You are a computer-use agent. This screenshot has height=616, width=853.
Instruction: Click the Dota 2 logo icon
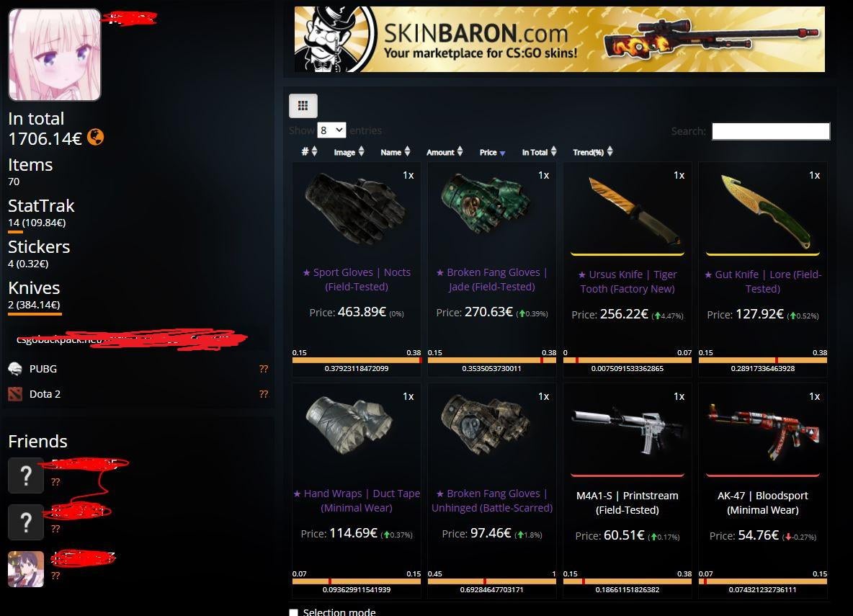15,393
